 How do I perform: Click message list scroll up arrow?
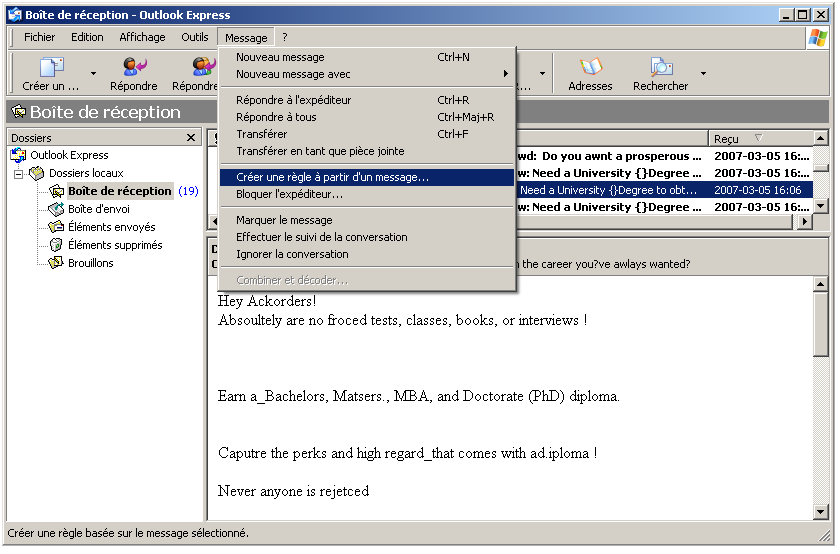pyautogui.click(x=820, y=138)
